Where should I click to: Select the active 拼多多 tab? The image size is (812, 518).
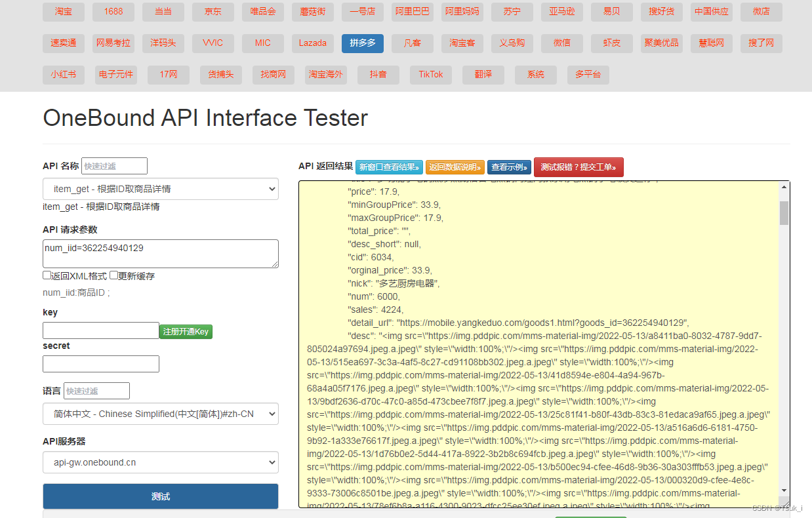point(363,43)
